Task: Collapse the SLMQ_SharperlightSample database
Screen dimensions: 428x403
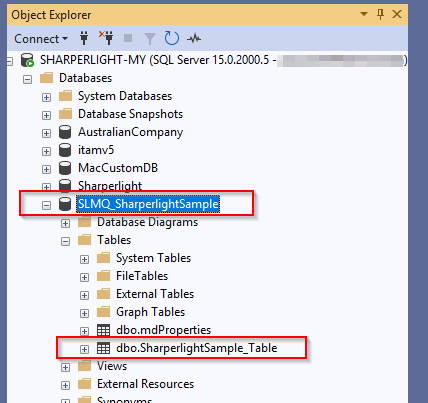Action: (47, 205)
